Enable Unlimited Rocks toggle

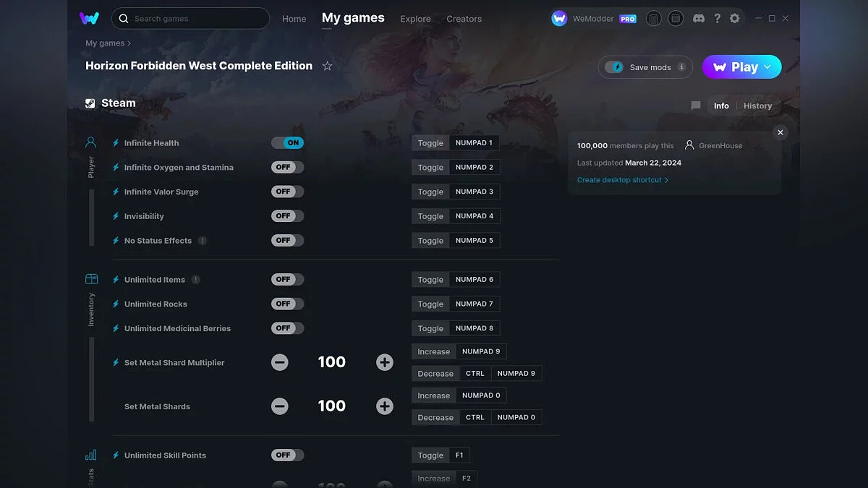point(288,304)
